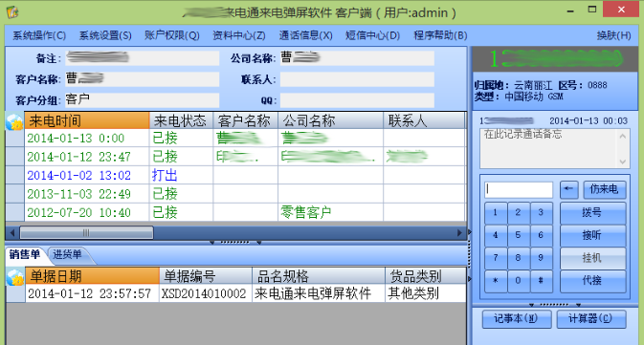
Task: Click the globe icon beside 来电时间 header
Action: (14, 121)
